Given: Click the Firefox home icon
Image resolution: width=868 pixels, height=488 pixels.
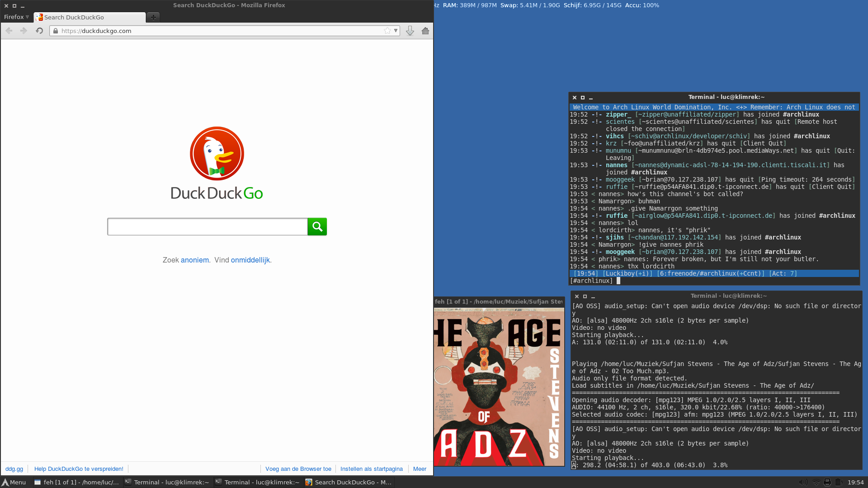Looking at the screenshot, I should (x=425, y=31).
